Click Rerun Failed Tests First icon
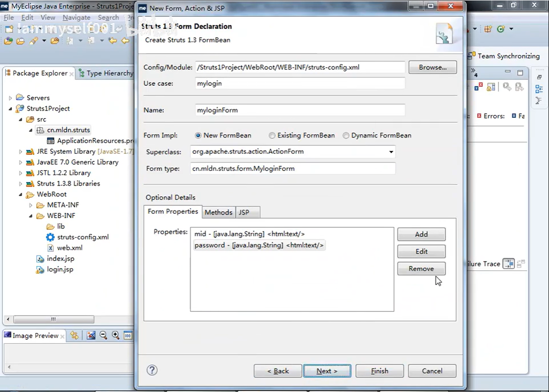Screen dimensions: 549x392 click(519, 87)
